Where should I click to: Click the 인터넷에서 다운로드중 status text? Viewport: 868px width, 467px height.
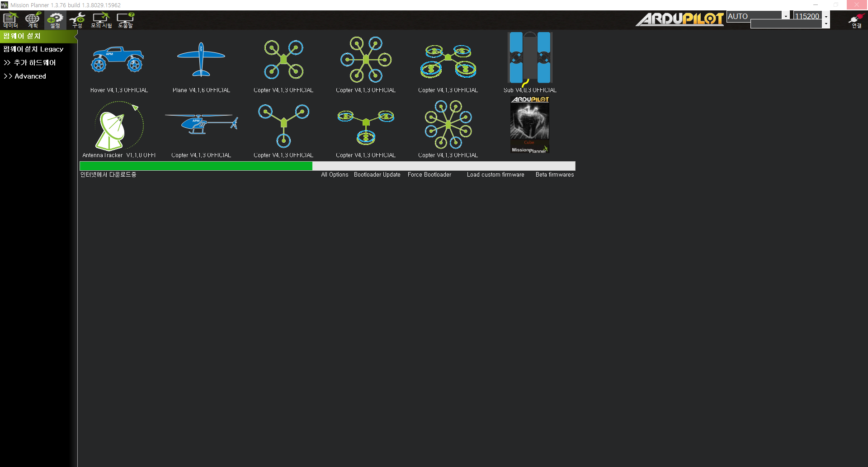coord(108,175)
